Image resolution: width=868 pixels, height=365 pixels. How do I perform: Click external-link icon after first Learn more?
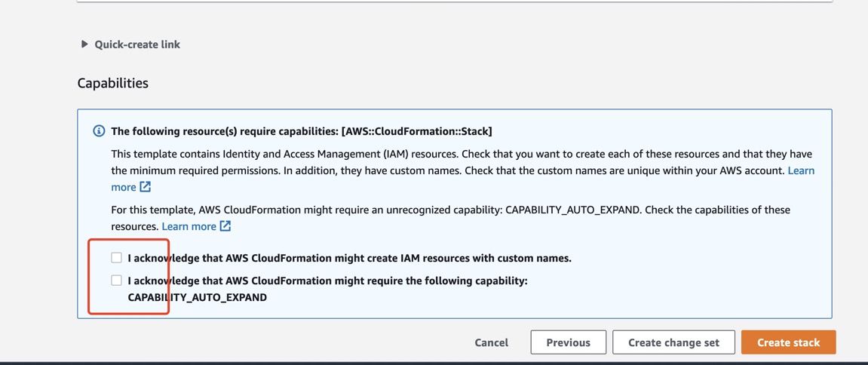[x=146, y=187]
